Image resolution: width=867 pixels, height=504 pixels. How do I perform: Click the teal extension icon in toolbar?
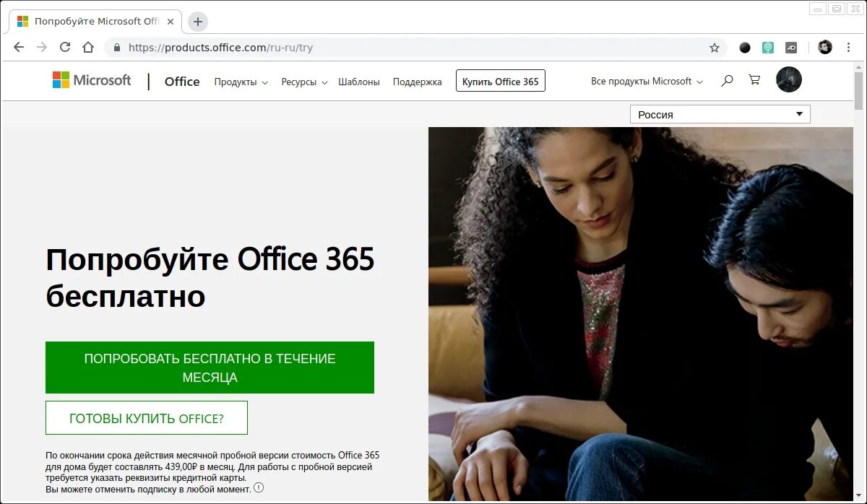[768, 48]
